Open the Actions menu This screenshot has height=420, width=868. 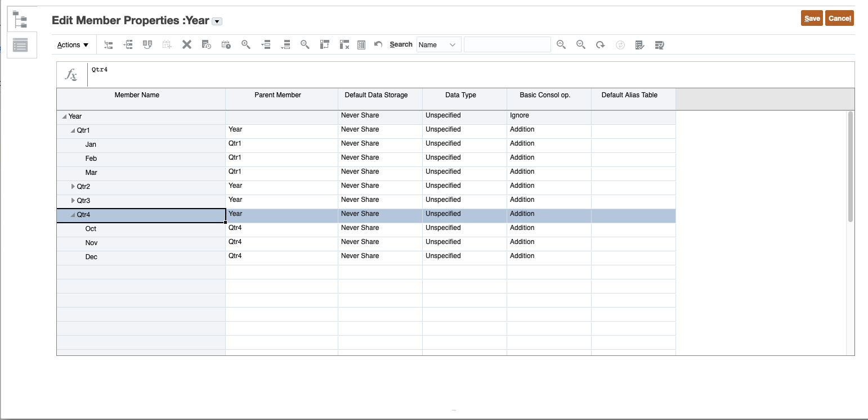[73, 45]
